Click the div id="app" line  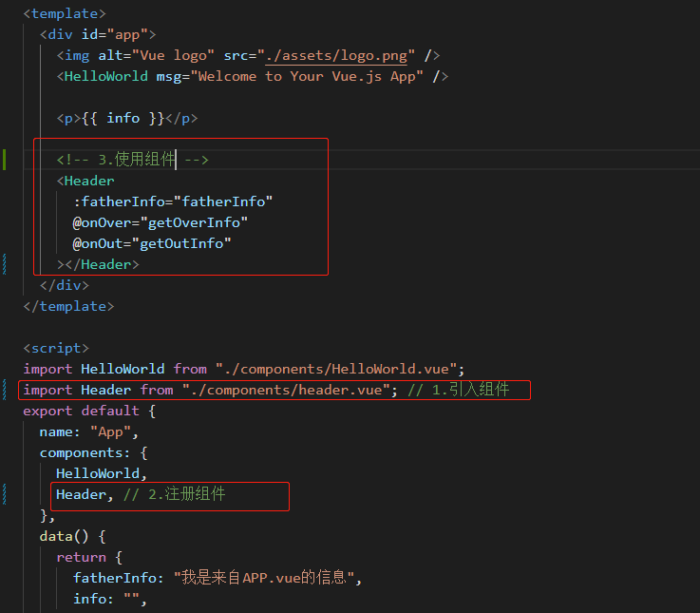[98, 35]
